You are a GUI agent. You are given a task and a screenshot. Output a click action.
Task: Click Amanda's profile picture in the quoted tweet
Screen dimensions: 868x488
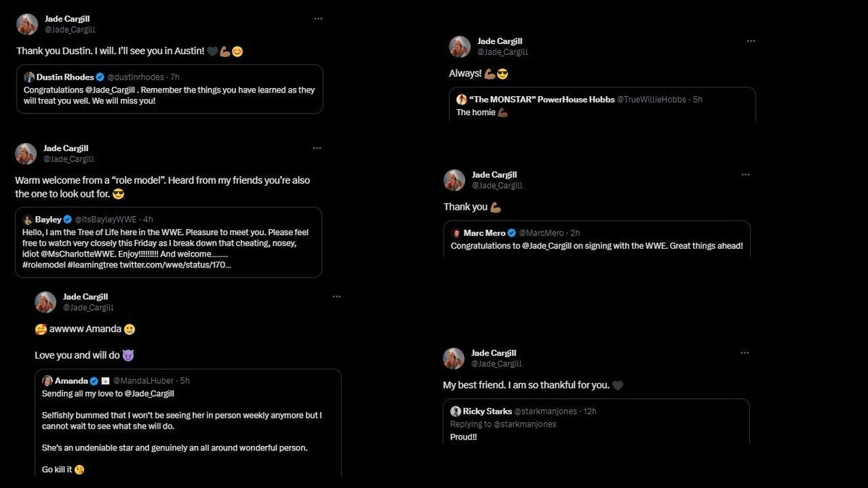click(47, 380)
